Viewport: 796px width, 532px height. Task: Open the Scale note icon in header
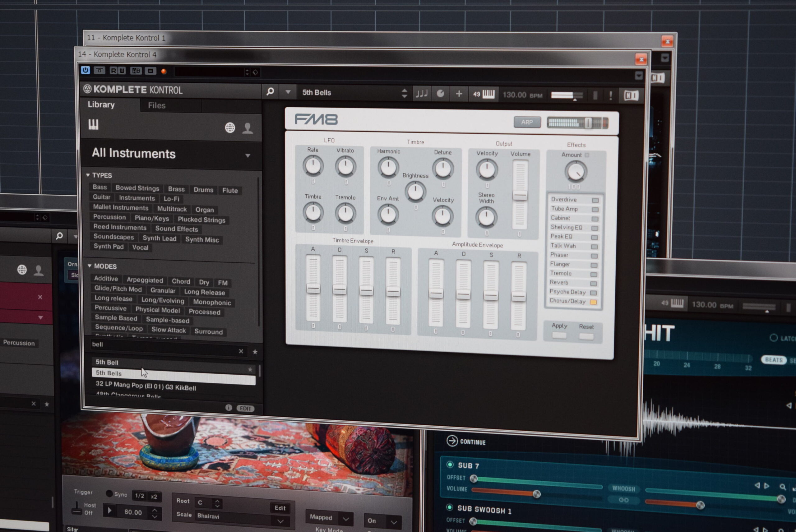422,93
